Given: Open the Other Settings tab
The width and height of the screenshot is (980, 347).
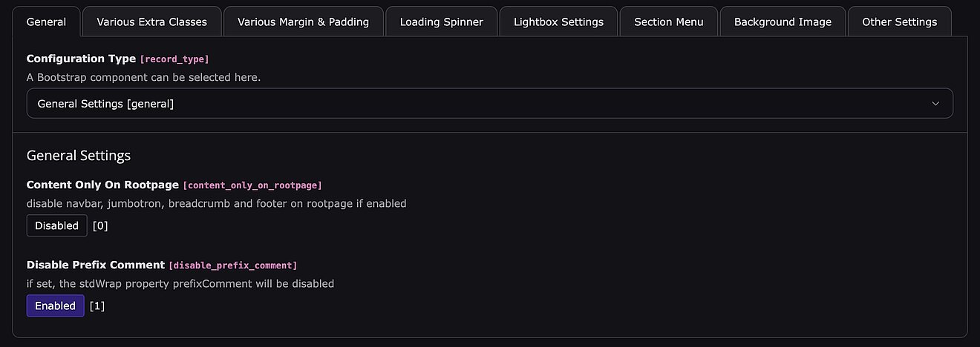Looking at the screenshot, I should coord(899,22).
